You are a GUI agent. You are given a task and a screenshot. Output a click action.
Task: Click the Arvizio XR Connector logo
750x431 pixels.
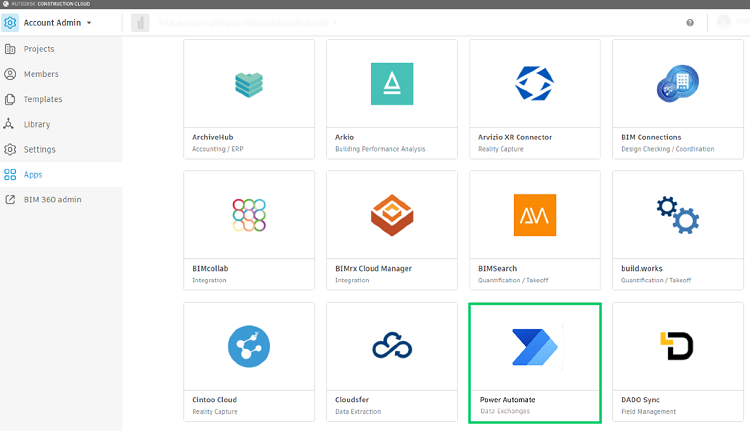pos(534,84)
